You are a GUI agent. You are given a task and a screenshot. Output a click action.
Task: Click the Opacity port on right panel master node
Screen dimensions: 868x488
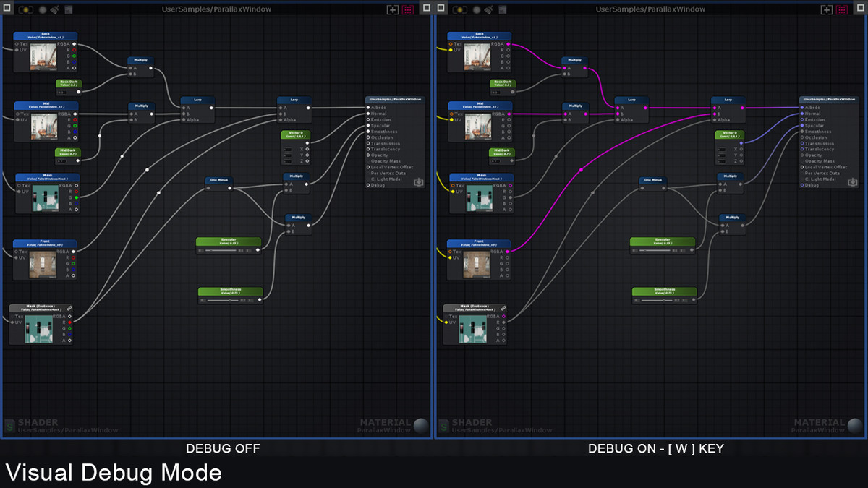(x=803, y=155)
